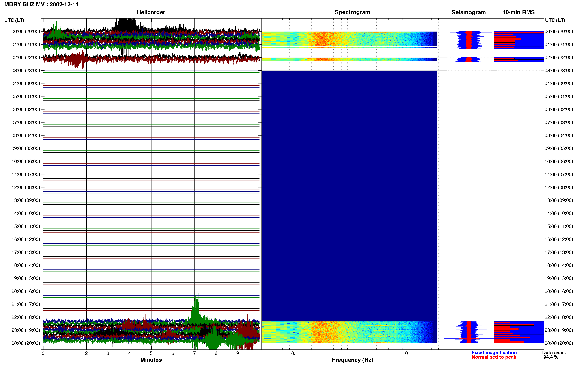Click the '5' minute tick label

point(151,353)
